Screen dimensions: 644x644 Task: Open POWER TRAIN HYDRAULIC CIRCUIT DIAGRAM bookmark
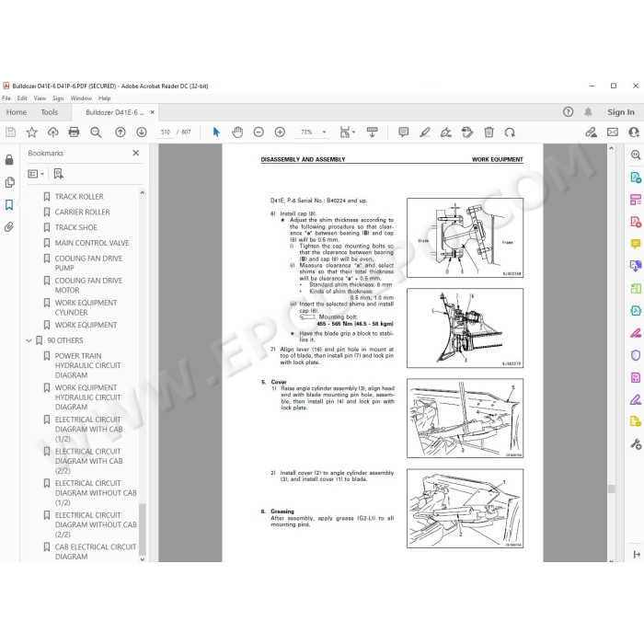87,365
